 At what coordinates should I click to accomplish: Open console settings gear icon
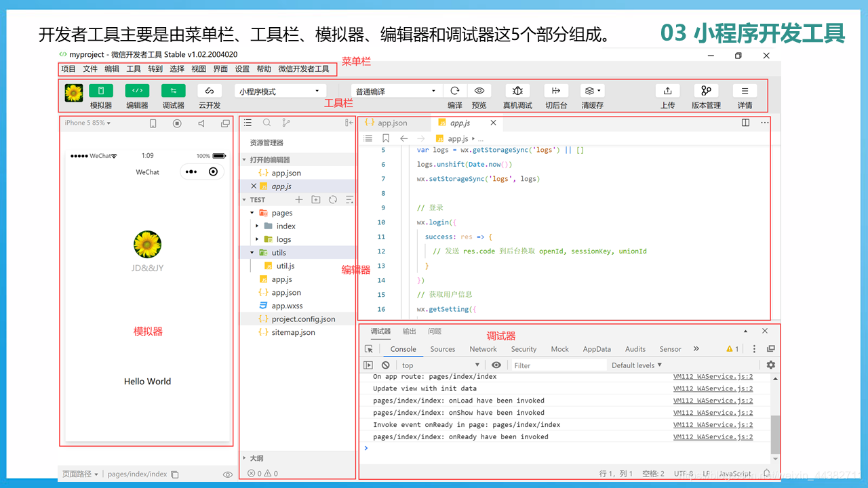(x=771, y=365)
